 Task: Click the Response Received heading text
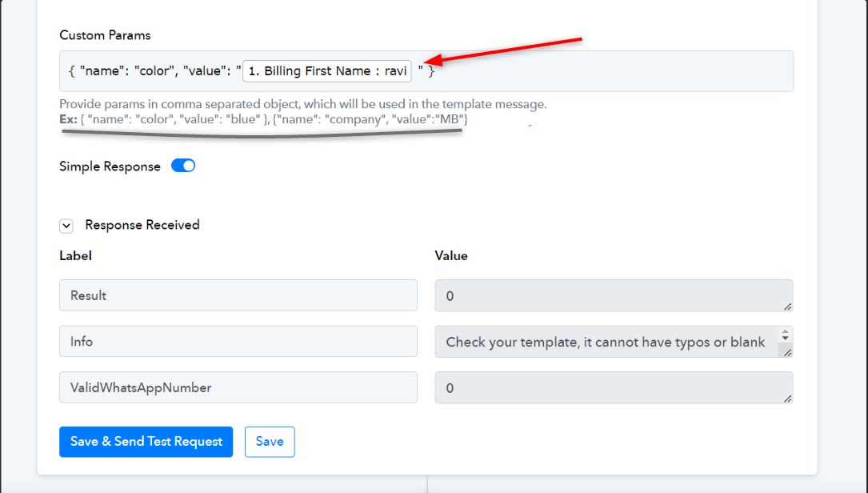pos(142,225)
